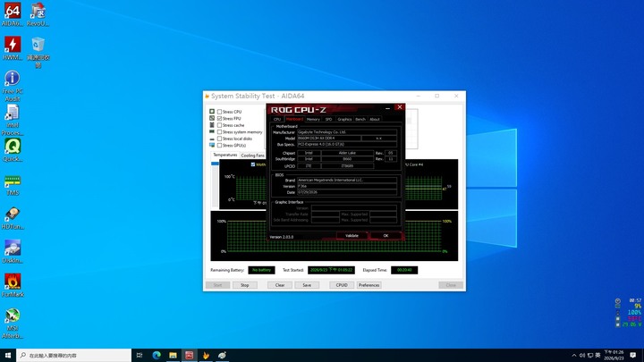Click the Test Started timestamp box
The width and height of the screenshot is (644, 362).
331,270
